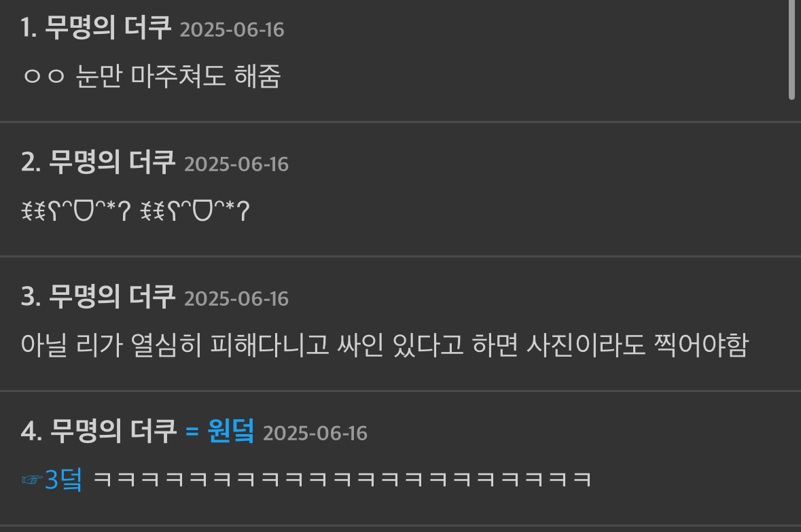Click the word "찍어야함" in comment 3

click(701, 344)
